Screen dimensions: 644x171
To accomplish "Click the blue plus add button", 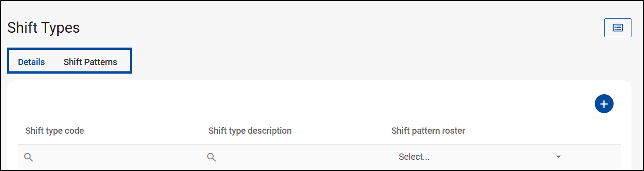I will pyautogui.click(x=604, y=104).
